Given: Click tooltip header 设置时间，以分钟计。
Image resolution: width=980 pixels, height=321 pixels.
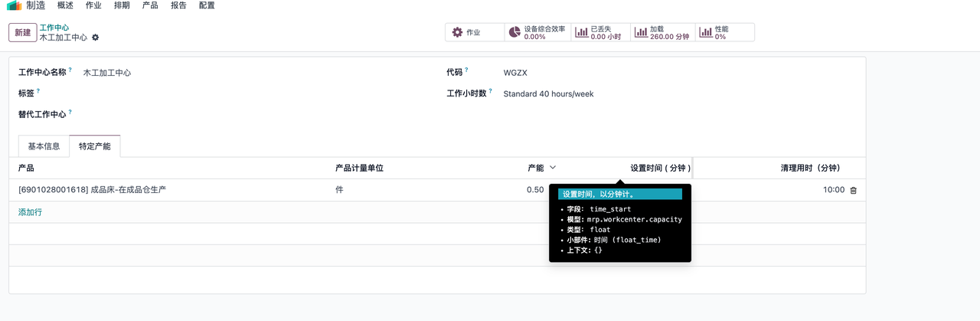Looking at the screenshot, I should point(620,195).
